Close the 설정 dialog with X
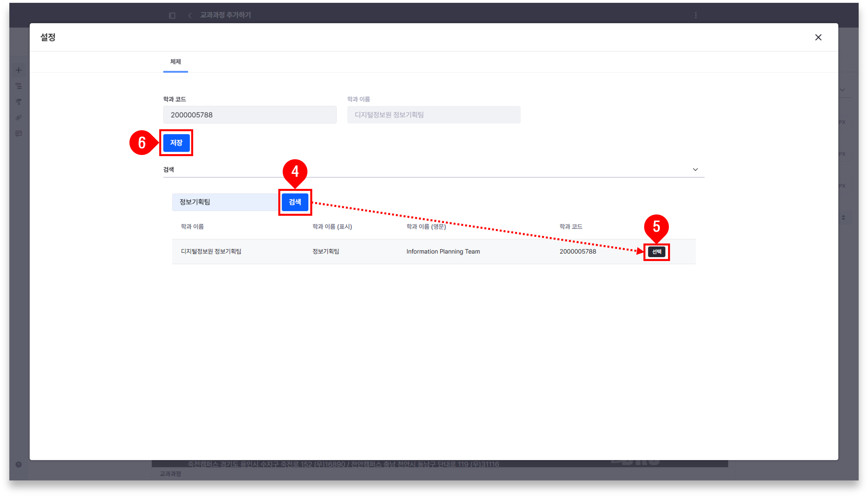Screen dimensions: 868x496 pyautogui.click(x=818, y=38)
